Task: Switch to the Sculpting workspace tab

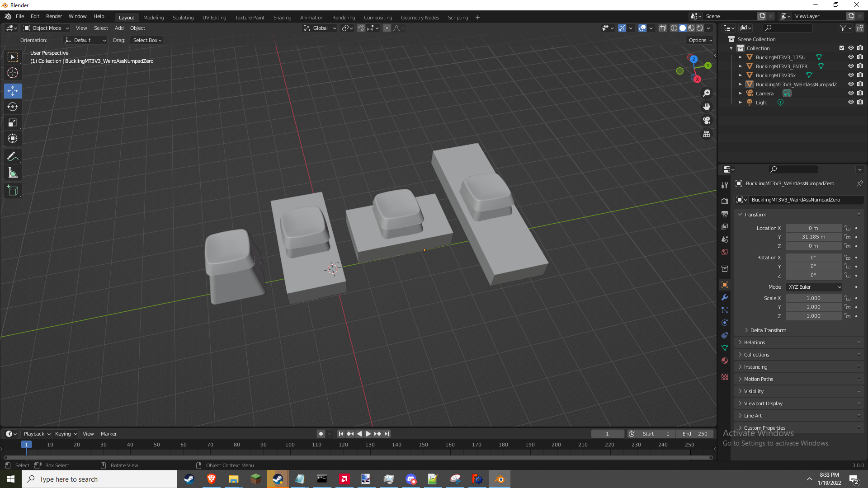Action: click(183, 18)
